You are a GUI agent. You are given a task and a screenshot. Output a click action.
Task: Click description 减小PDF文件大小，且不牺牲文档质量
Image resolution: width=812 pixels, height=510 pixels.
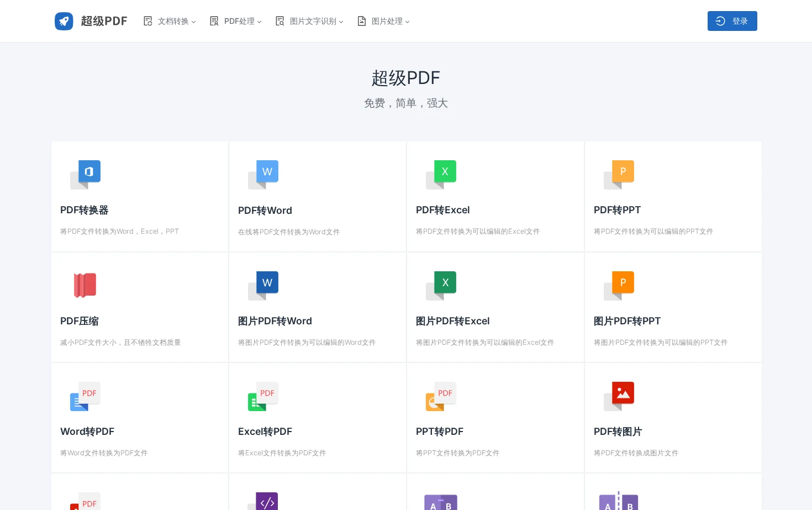(120, 343)
